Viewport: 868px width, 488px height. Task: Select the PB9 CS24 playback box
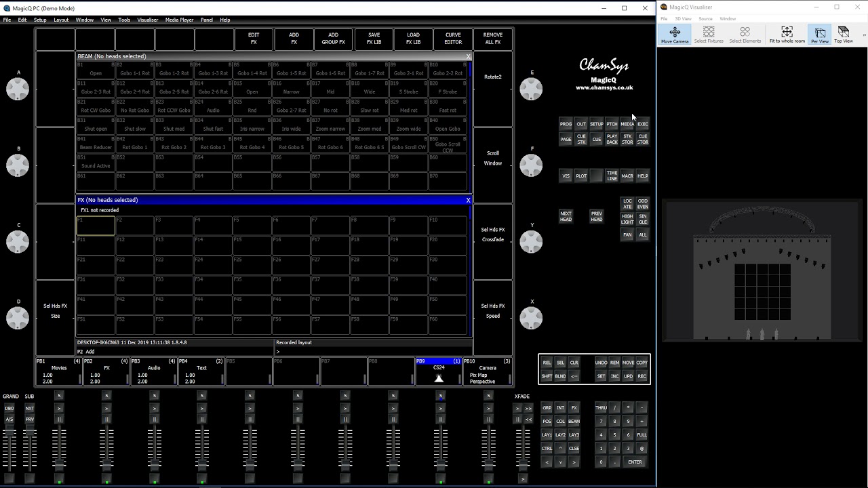439,371
